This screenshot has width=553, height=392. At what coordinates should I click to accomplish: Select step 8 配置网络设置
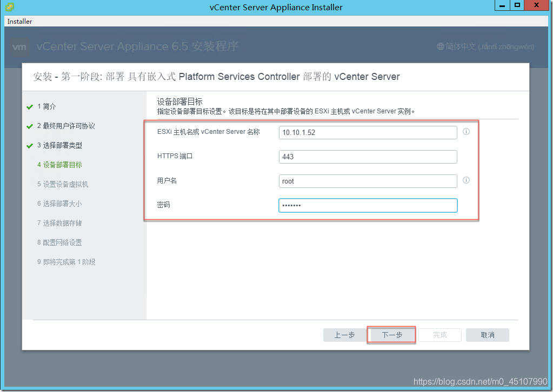(59, 242)
